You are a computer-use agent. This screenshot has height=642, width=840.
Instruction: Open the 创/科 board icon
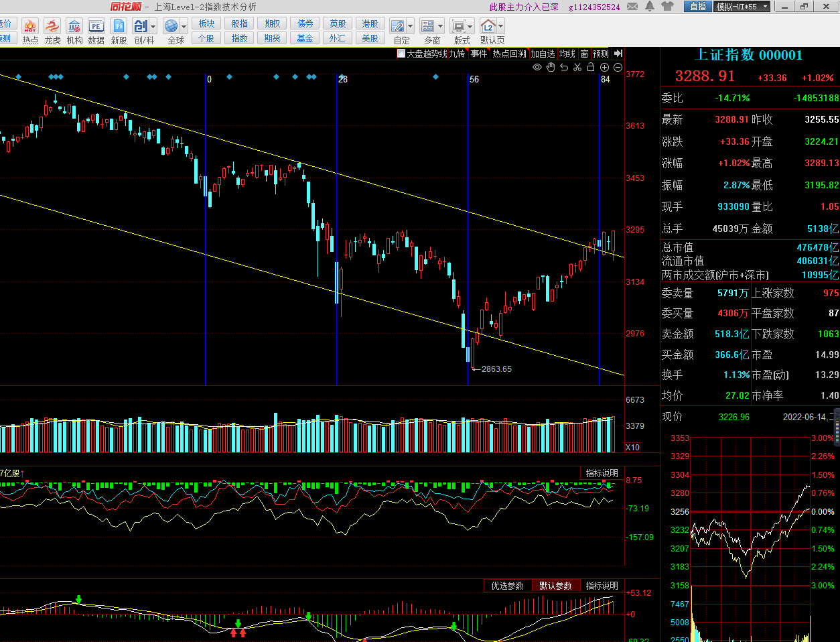tap(141, 26)
